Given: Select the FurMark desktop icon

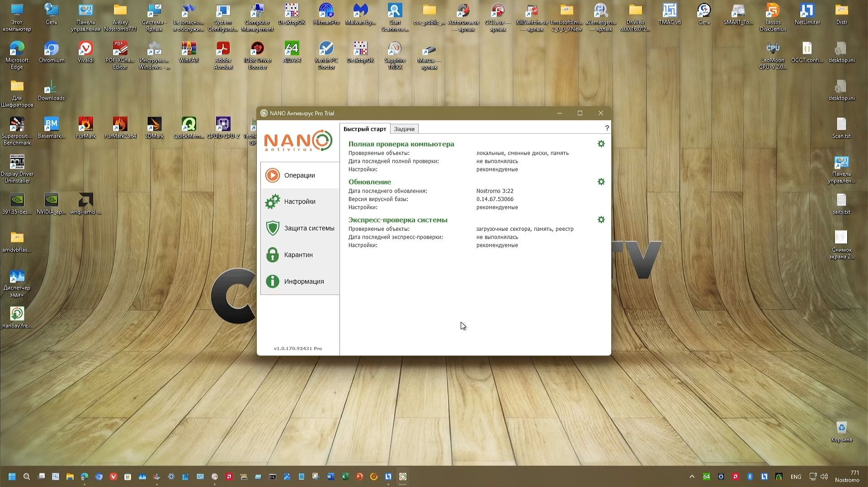Looking at the screenshot, I should pos(85,128).
